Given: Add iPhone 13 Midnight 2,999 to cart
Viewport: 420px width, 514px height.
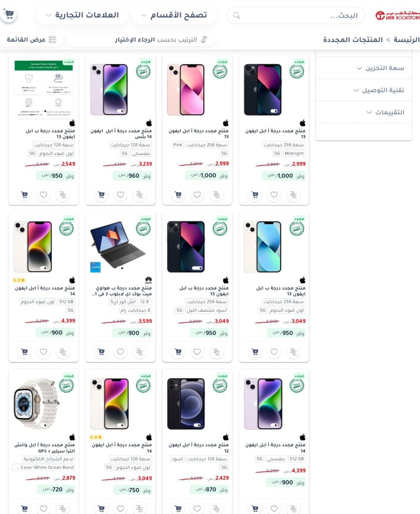Looking at the screenshot, I should [255, 195].
